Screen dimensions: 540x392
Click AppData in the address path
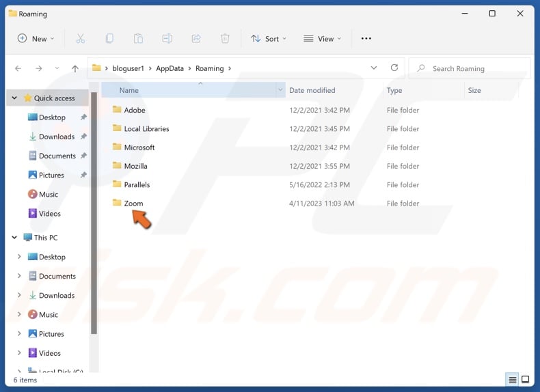click(170, 68)
